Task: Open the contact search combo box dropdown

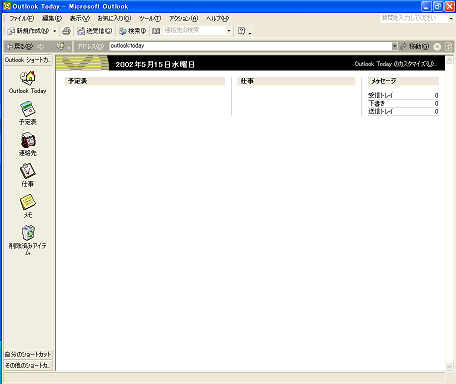Action: tap(229, 31)
